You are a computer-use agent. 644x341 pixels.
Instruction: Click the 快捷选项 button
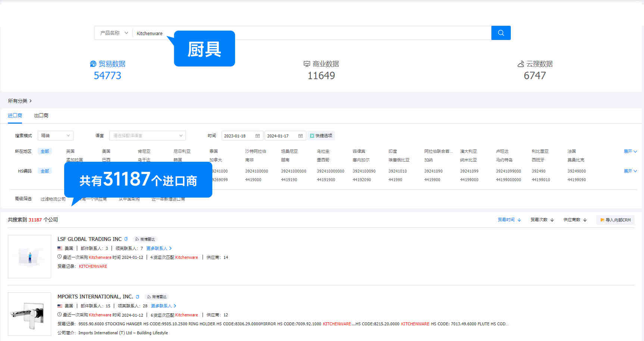(x=321, y=136)
